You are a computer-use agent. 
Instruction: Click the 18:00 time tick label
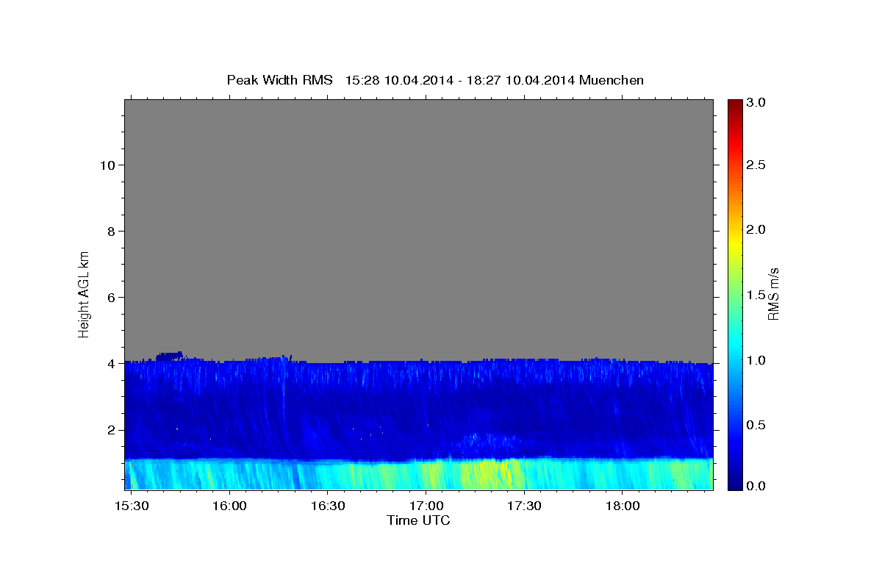623,506
